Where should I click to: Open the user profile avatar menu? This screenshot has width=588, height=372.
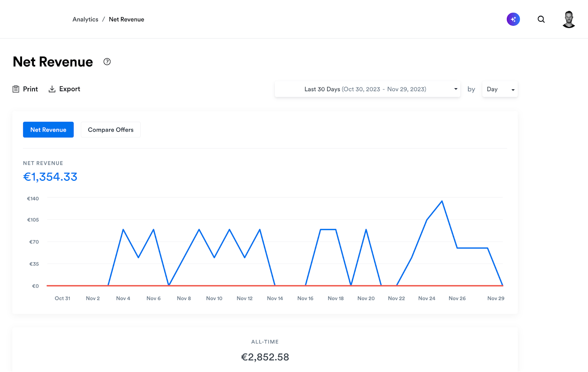click(569, 19)
